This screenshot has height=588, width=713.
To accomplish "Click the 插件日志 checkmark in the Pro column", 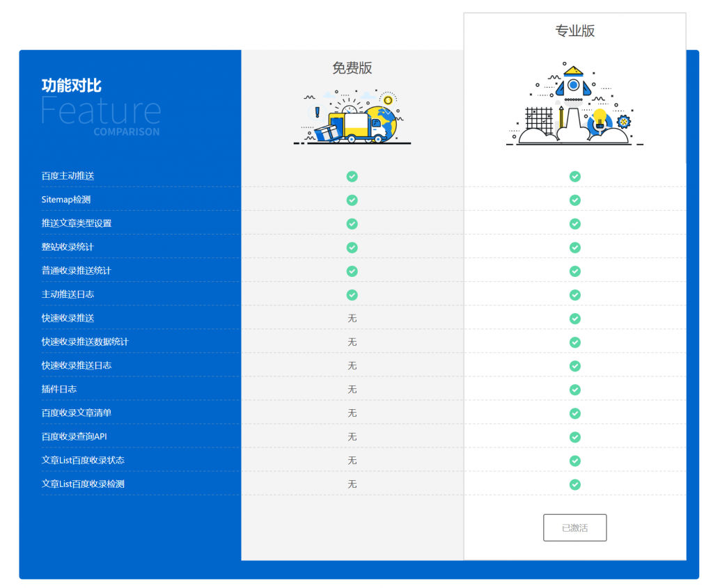I will click(575, 390).
